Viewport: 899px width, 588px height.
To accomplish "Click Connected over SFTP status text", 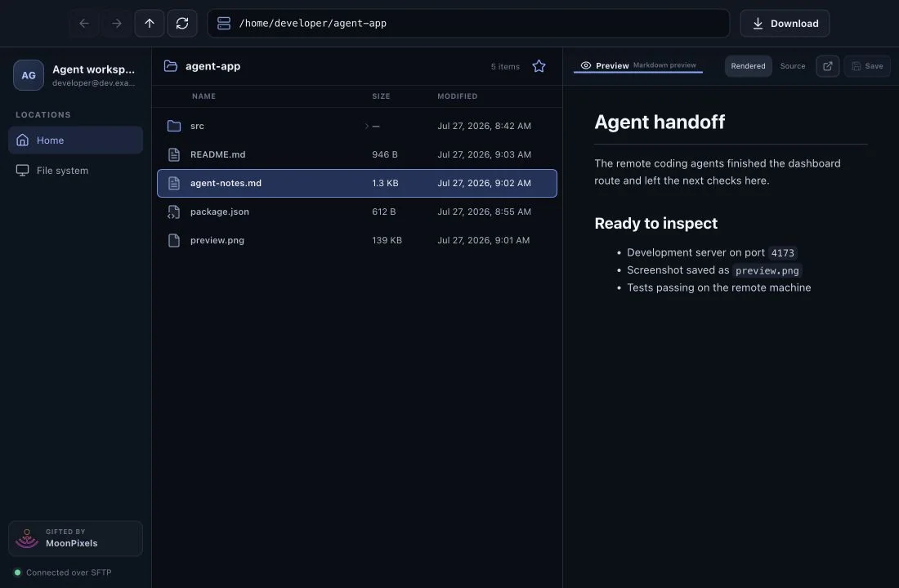I will coord(69,572).
